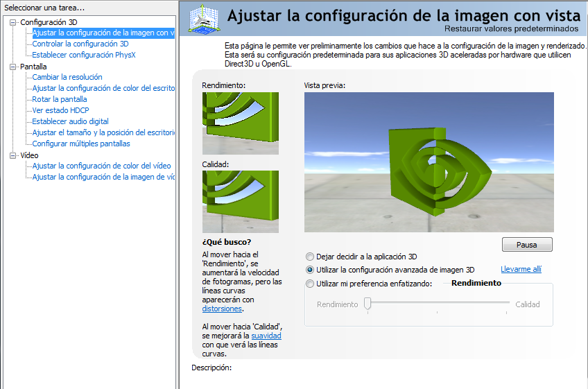Viewport: 588px width, 389px height.
Task: Open Ajustar la configuración de la imagen de vídeo
Action: (103, 177)
